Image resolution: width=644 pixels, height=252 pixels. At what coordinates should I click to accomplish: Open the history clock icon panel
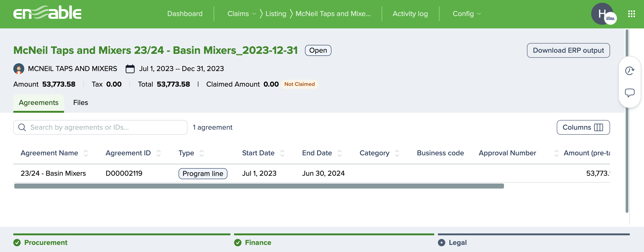point(629,71)
